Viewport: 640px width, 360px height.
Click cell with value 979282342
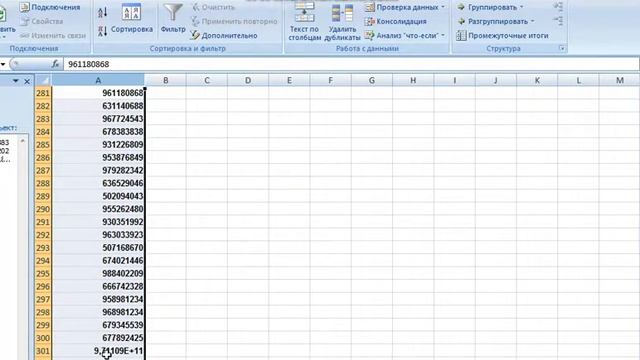[x=98, y=170]
